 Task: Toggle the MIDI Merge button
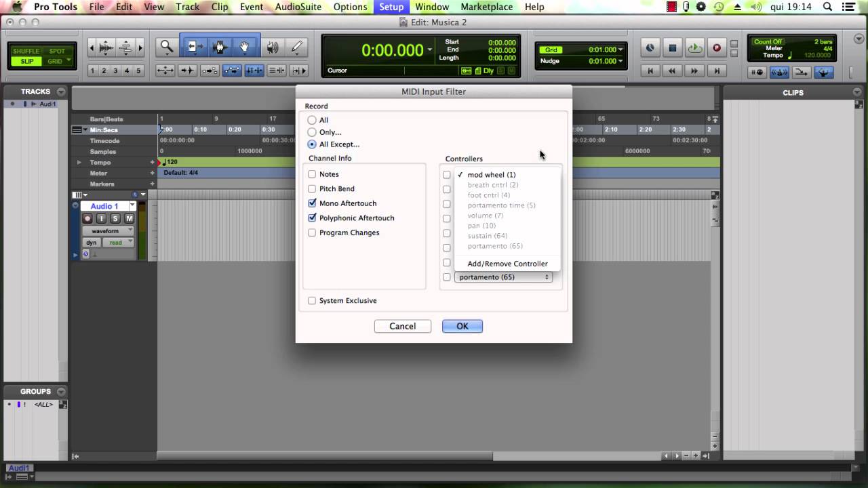(802, 72)
